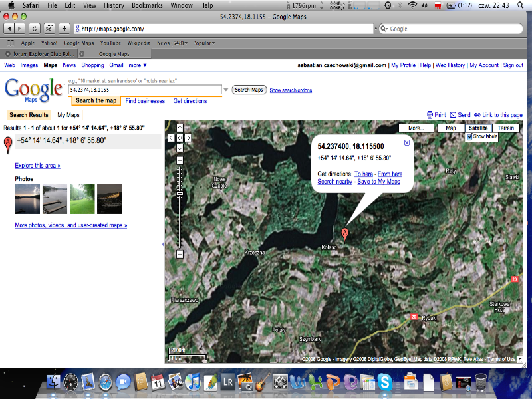532x399 pixels.
Task: Click the red marker A on map
Action: (x=344, y=233)
